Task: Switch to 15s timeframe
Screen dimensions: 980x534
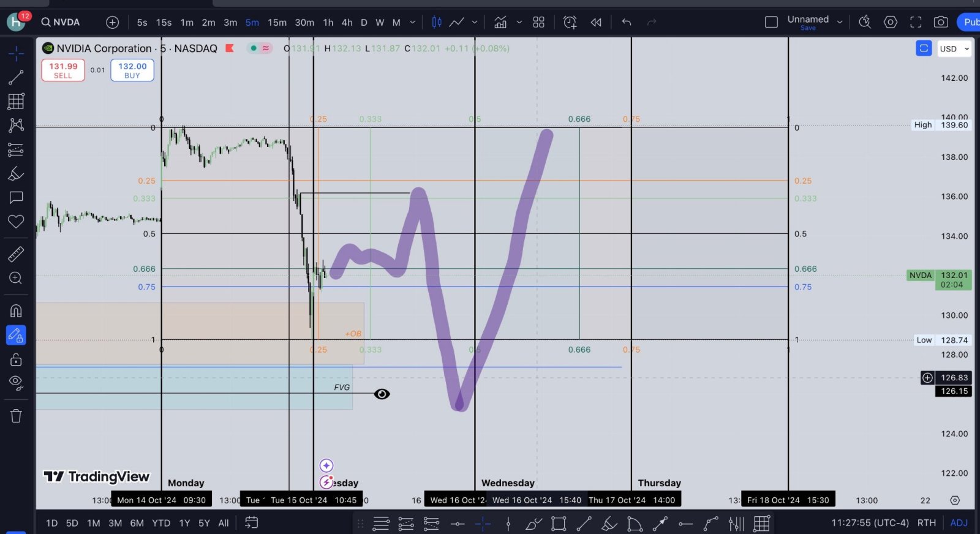Action: click(164, 22)
